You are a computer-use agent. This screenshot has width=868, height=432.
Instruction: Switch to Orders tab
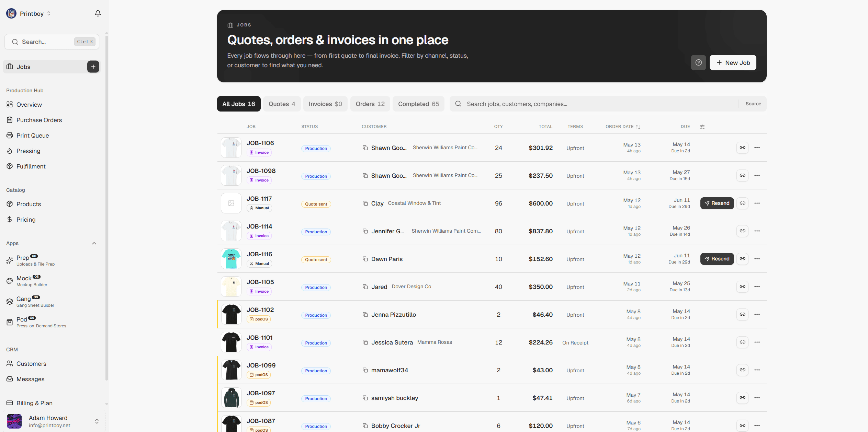(x=370, y=104)
